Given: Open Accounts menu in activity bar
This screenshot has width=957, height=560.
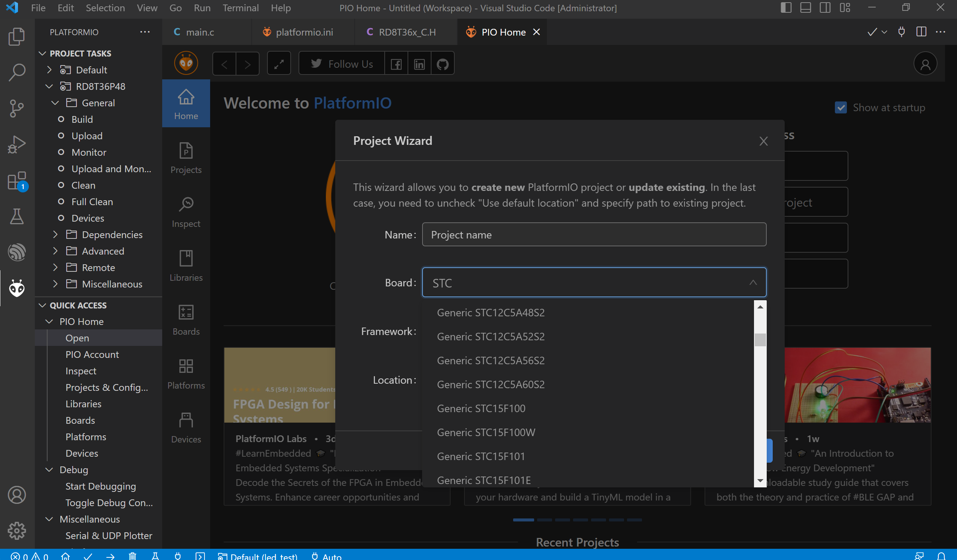Looking at the screenshot, I should point(17,495).
